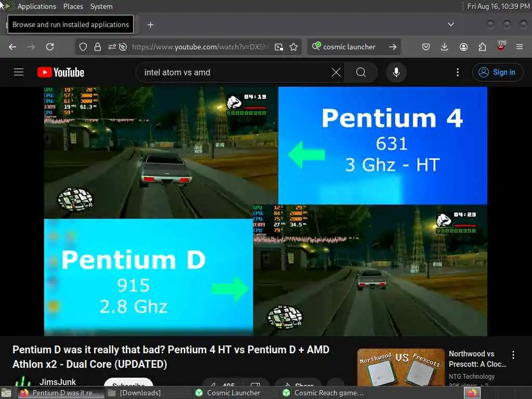Click the JimsJunk channel avatar
This screenshot has height=399, width=532.
point(23,382)
